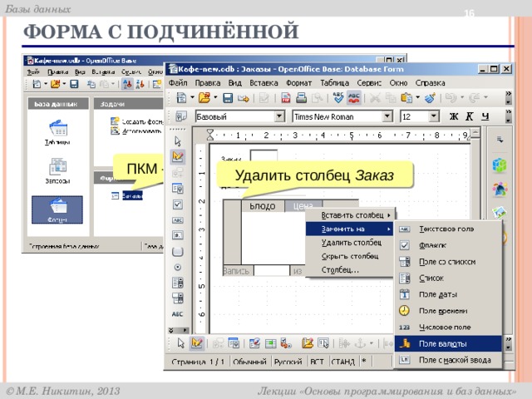Toggle Design Mode in bottom Form Design toolbar
Viewport: 532px width, 399px height.
pos(197,343)
